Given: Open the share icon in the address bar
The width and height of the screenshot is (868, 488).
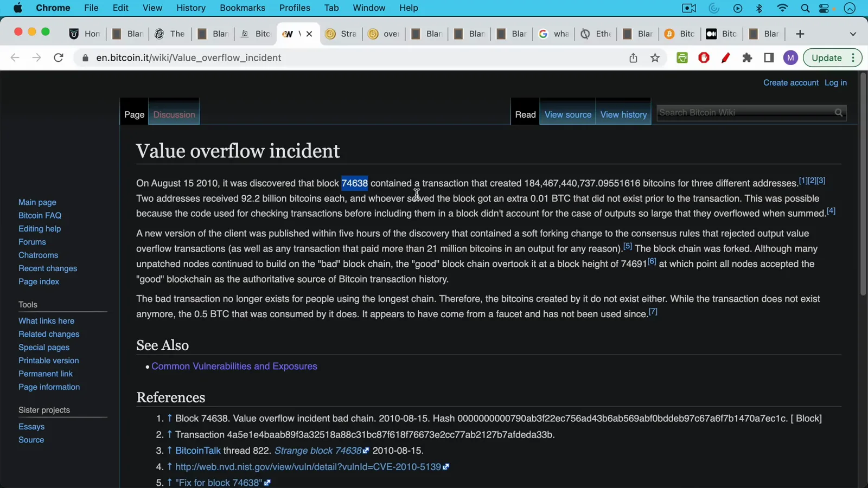Looking at the screenshot, I should tap(633, 57).
